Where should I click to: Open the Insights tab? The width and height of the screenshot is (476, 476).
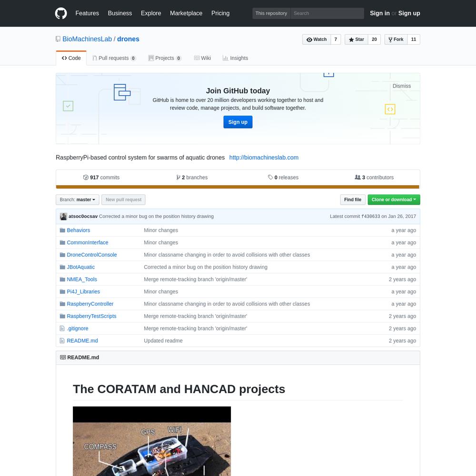(x=235, y=58)
